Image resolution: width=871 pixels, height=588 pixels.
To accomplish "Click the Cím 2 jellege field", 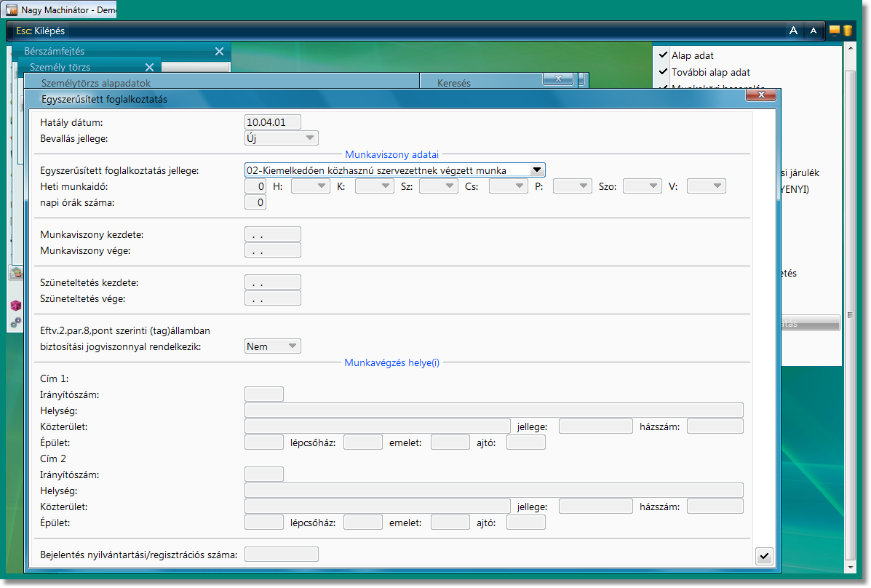I will 595,506.
